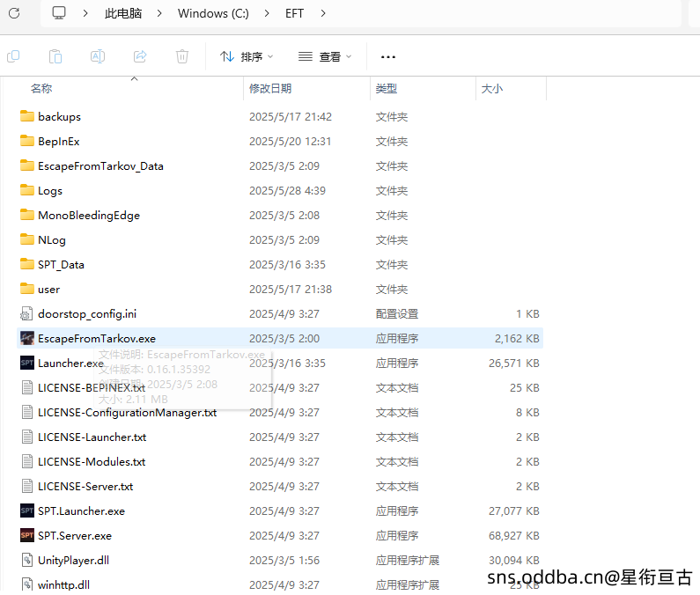Click 配置设置 type of doorstop_config.ini
Screen dimensions: 700x595
tap(397, 314)
